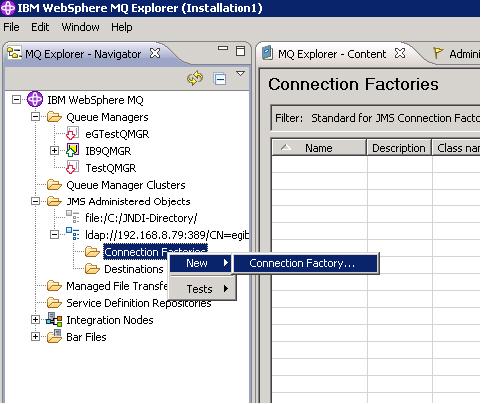Click the ldap://192.168.8.79 context icon
Image resolution: width=481 pixels, height=404 pixels.
click(73, 234)
